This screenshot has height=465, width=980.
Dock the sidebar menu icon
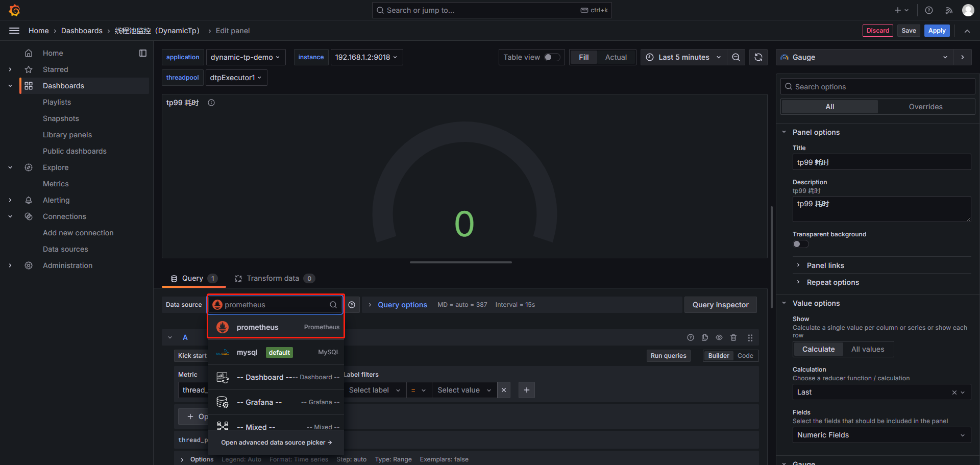(143, 53)
